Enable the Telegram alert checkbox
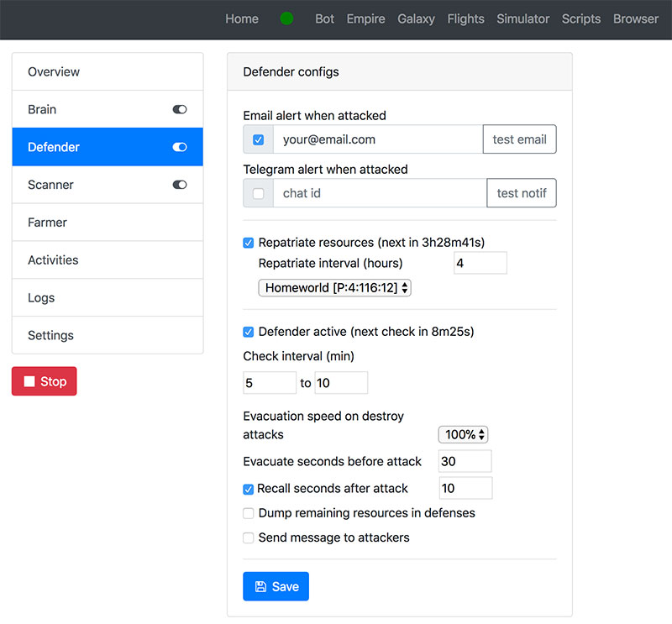Screen dimensions: 672x624 tap(258, 193)
